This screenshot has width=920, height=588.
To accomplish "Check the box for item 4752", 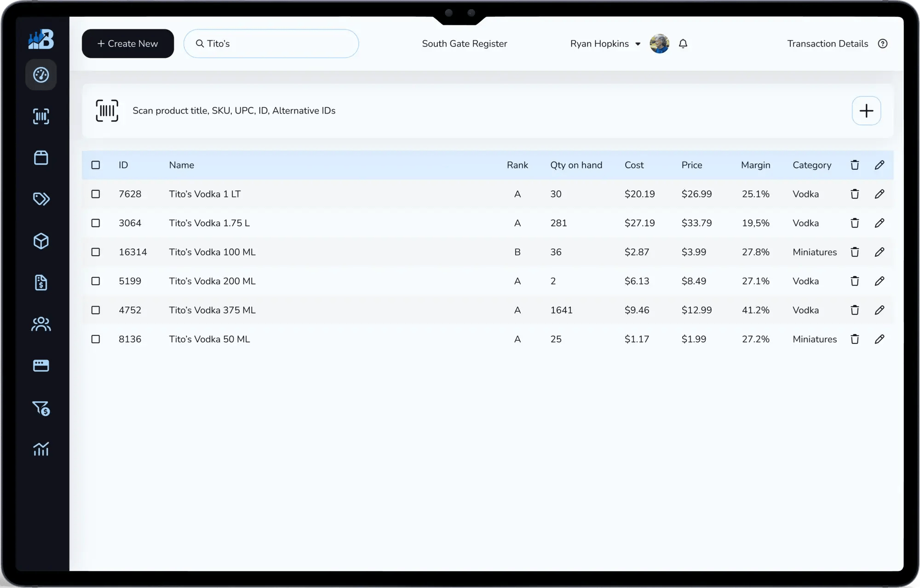I will 95,310.
